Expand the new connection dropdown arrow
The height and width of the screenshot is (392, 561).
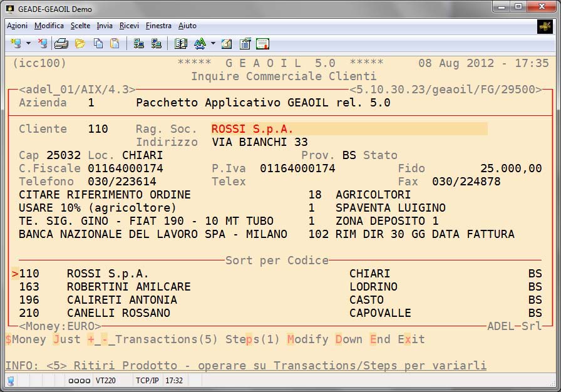pos(28,43)
